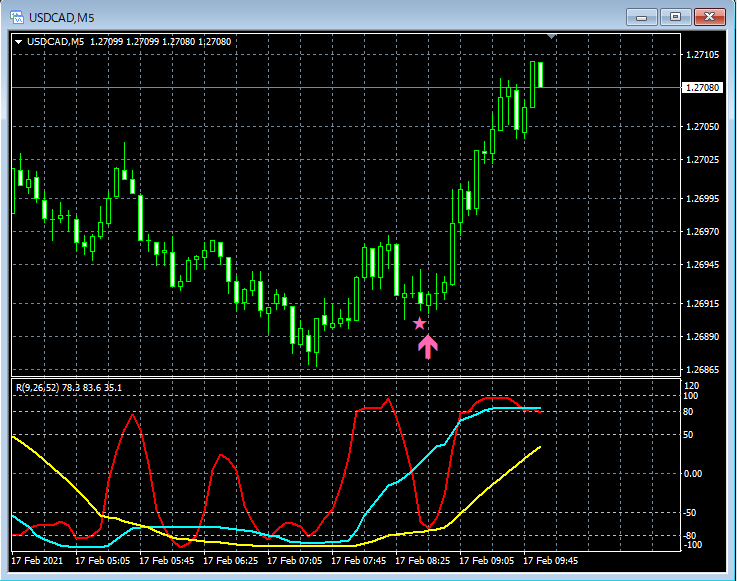Click the 1.27105 price scale value
738x581 pixels.
click(703, 55)
